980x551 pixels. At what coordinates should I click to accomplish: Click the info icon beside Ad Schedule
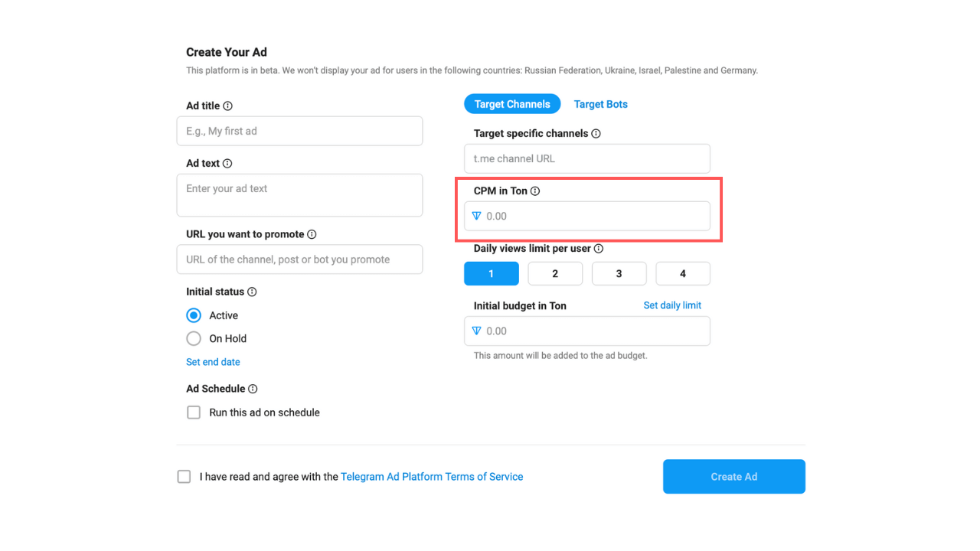253,389
